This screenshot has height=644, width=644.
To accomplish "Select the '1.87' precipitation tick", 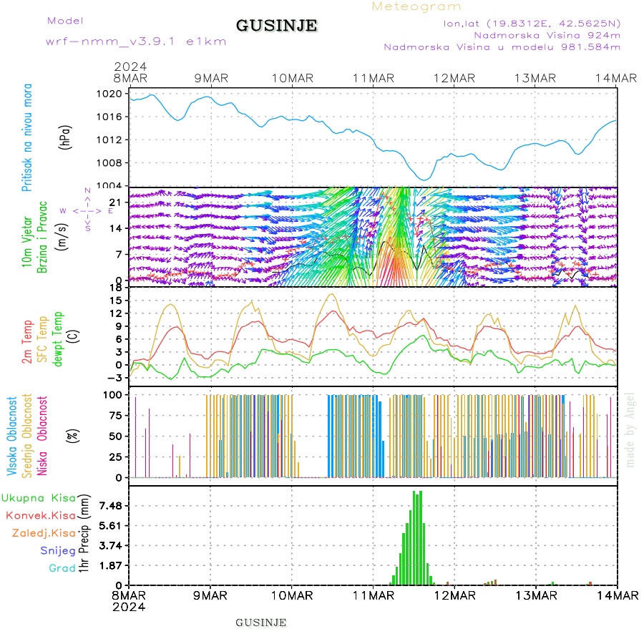I will tap(111, 566).
